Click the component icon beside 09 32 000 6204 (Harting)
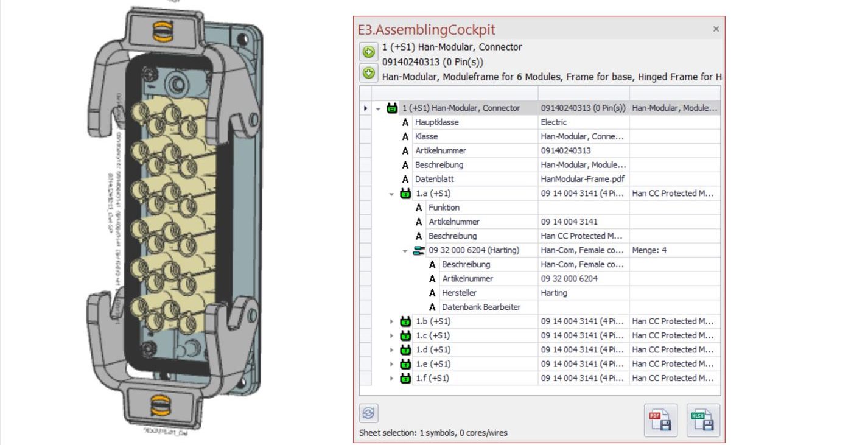The image size is (868, 445). coord(419,250)
